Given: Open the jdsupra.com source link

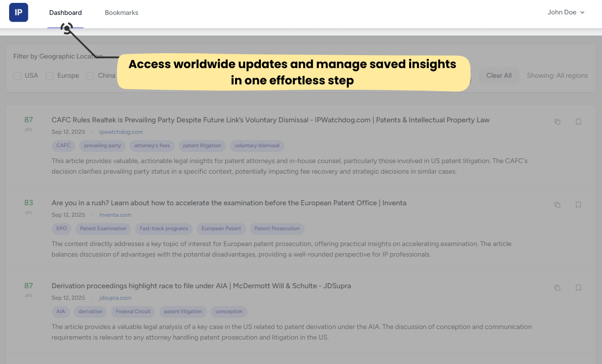Looking at the screenshot, I should click(115, 298).
